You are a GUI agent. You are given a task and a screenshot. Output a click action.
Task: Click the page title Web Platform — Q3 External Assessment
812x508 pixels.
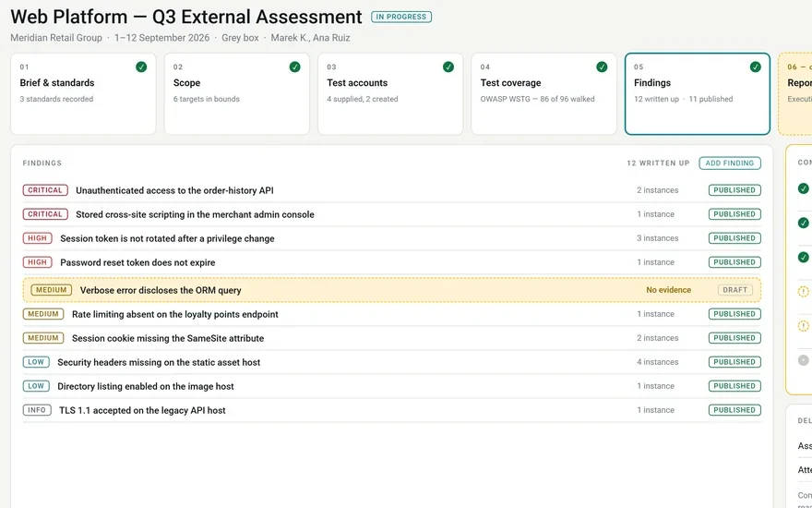click(186, 17)
